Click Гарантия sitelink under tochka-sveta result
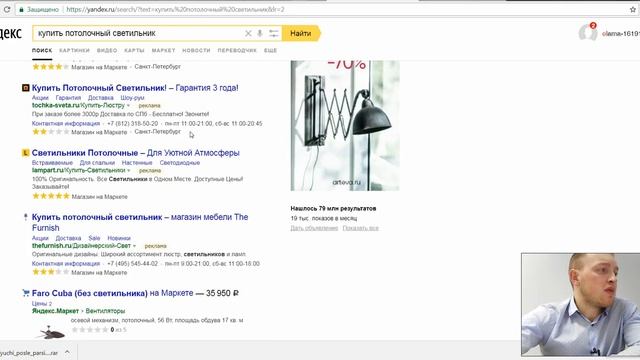The image size is (640, 360). (x=68, y=98)
